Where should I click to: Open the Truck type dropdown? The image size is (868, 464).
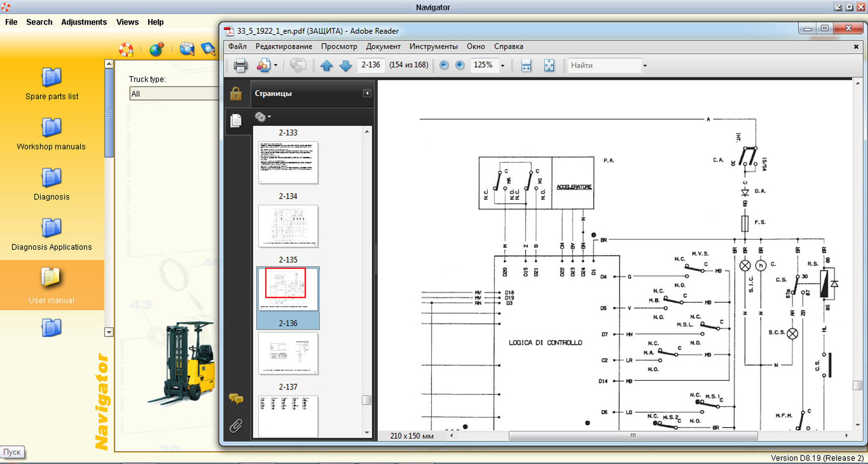174,94
